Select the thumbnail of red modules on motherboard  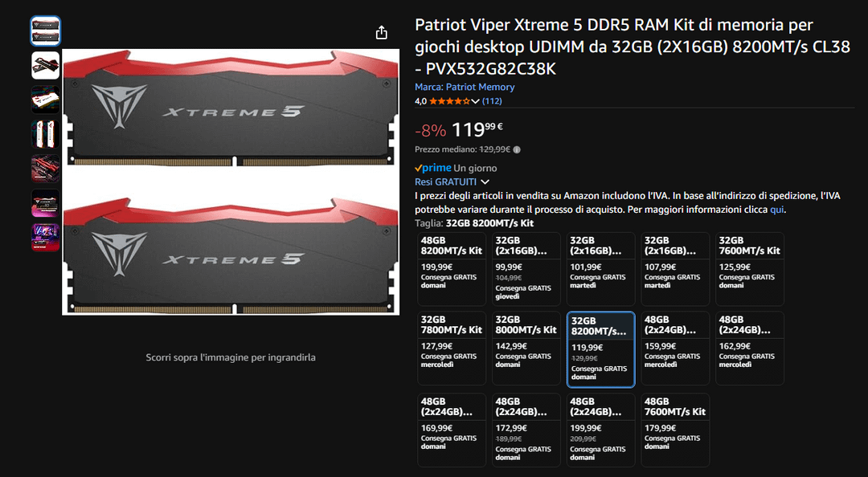45,168
